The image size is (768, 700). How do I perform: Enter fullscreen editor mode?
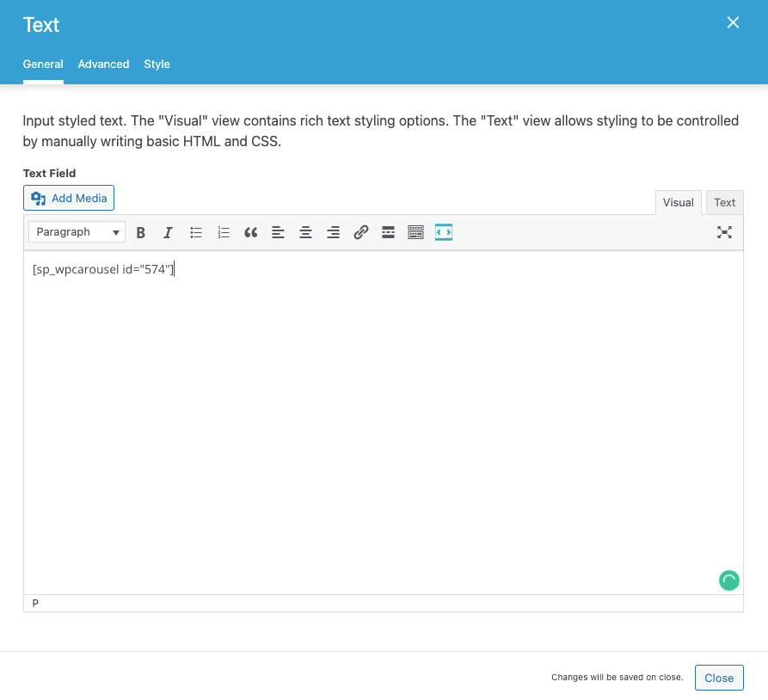(724, 232)
